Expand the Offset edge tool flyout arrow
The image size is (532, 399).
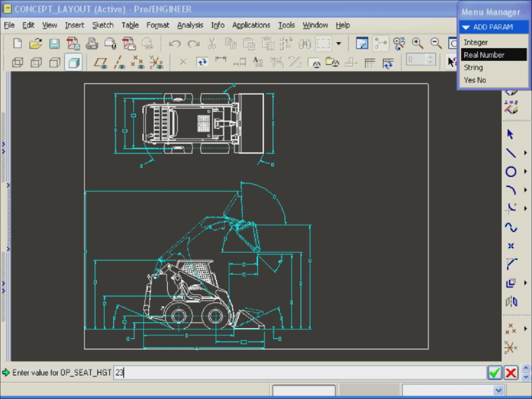click(x=525, y=283)
